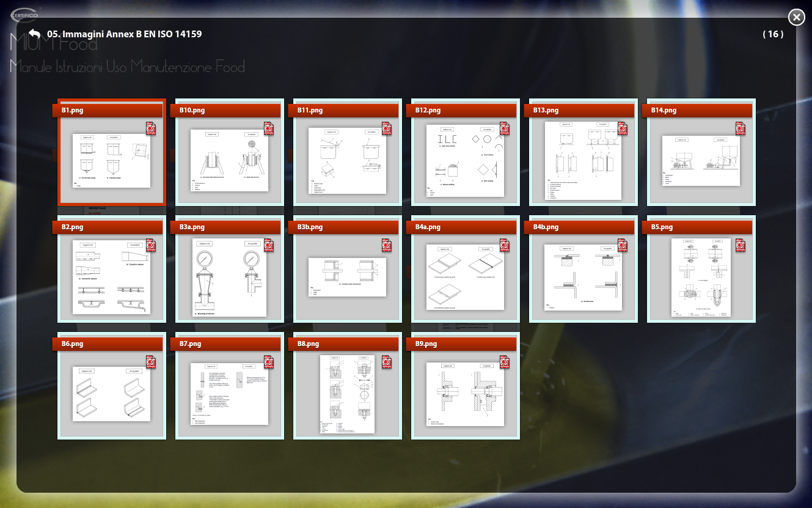Click the red file icon on B1.png

[x=151, y=128]
